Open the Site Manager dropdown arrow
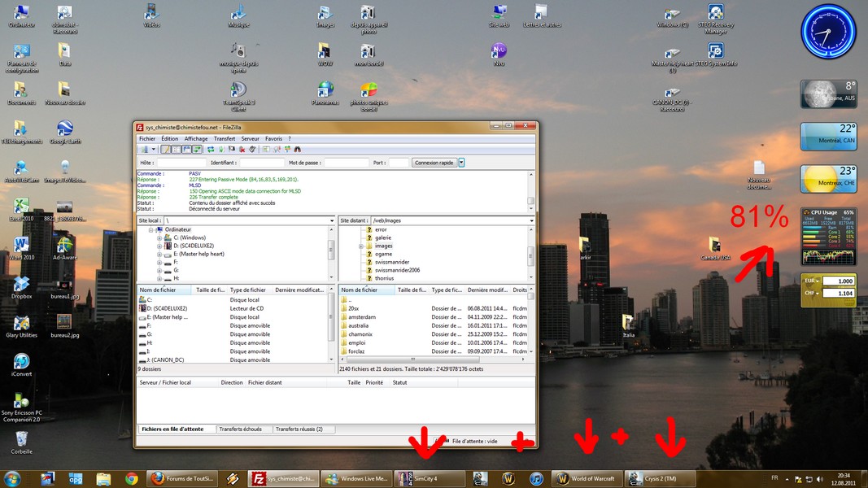This screenshot has width=868, height=488. 153,150
